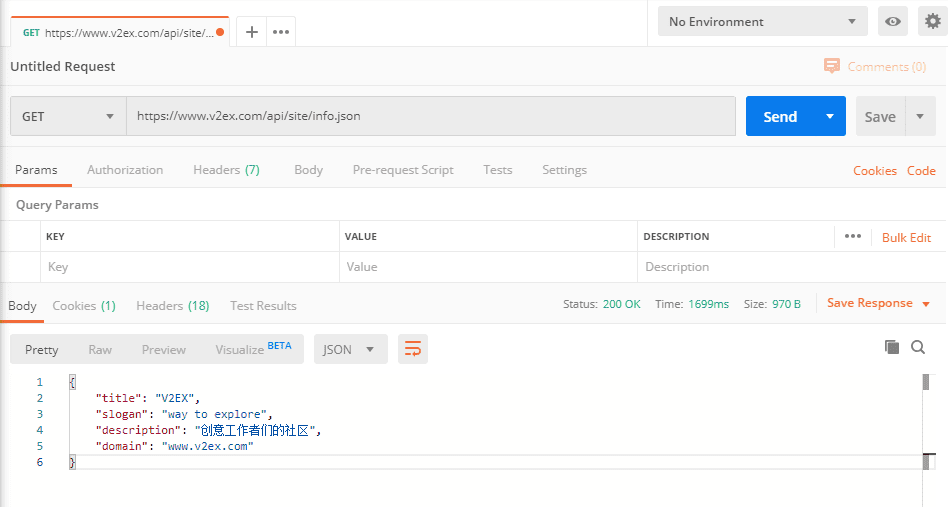Click the DESCRIPTION column header

(676, 236)
